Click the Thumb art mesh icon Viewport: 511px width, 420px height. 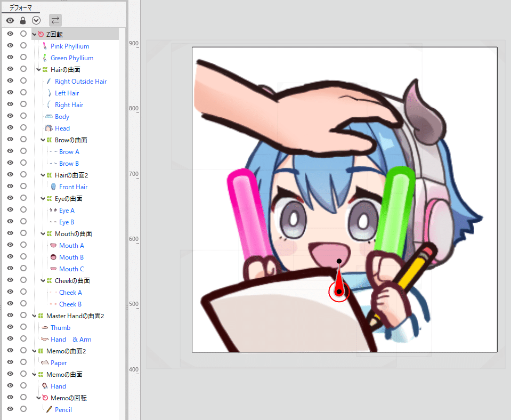click(45, 327)
